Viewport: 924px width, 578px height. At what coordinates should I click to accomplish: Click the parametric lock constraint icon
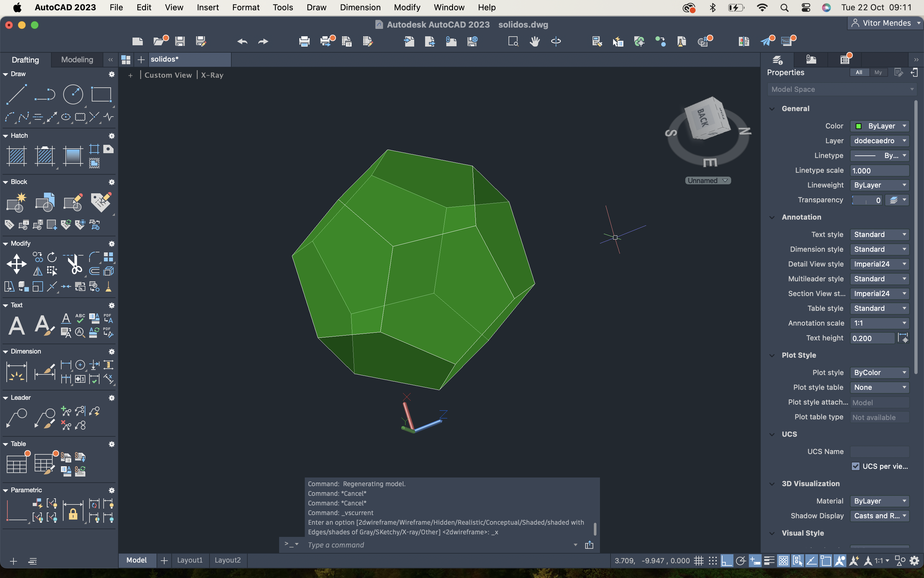pyautogui.click(x=73, y=511)
